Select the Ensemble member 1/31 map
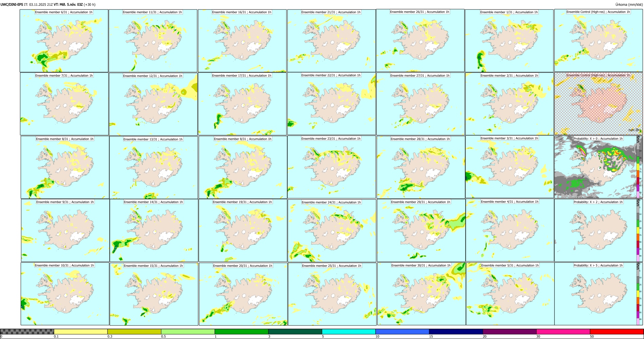 (x=509, y=41)
